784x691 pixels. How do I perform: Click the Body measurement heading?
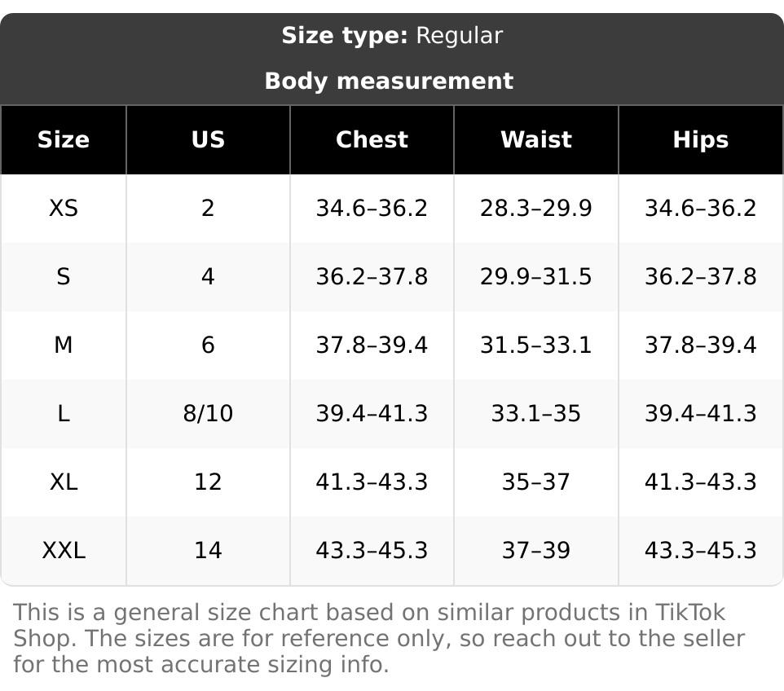pyautogui.click(x=389, y=81)
